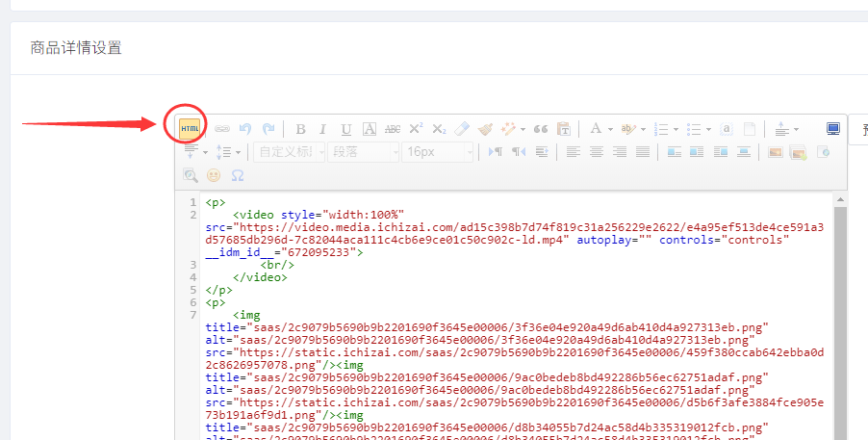Open the spacing after paragraph dropdown arrow

(205, 152)
